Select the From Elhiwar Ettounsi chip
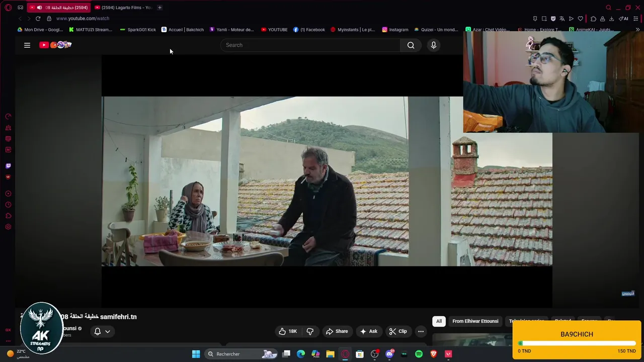 coord(475,321)
